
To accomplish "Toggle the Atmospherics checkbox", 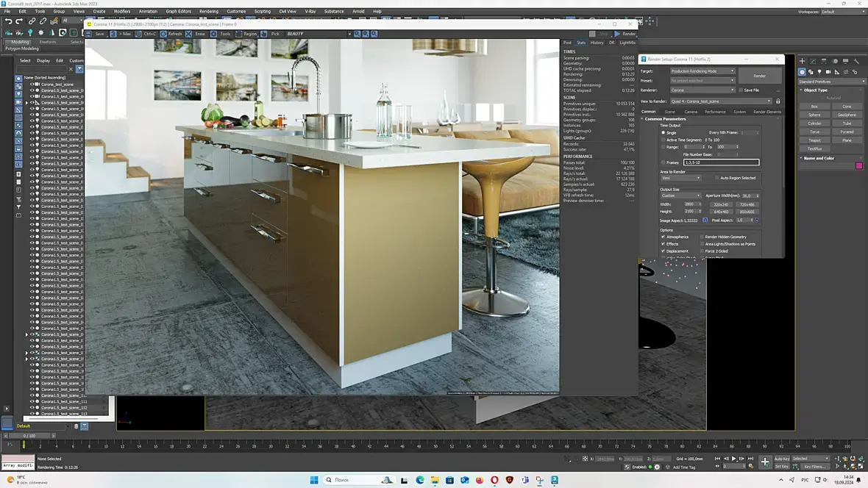I will [664, 237].
